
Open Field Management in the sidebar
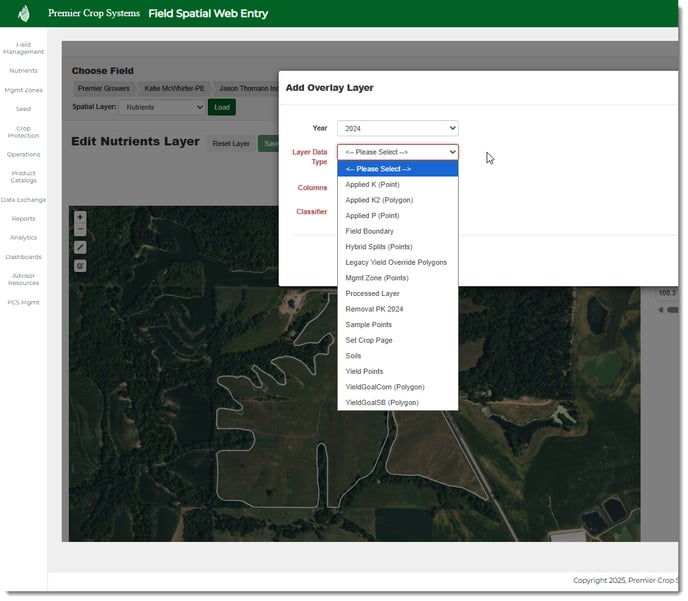[x=23, y=48]
